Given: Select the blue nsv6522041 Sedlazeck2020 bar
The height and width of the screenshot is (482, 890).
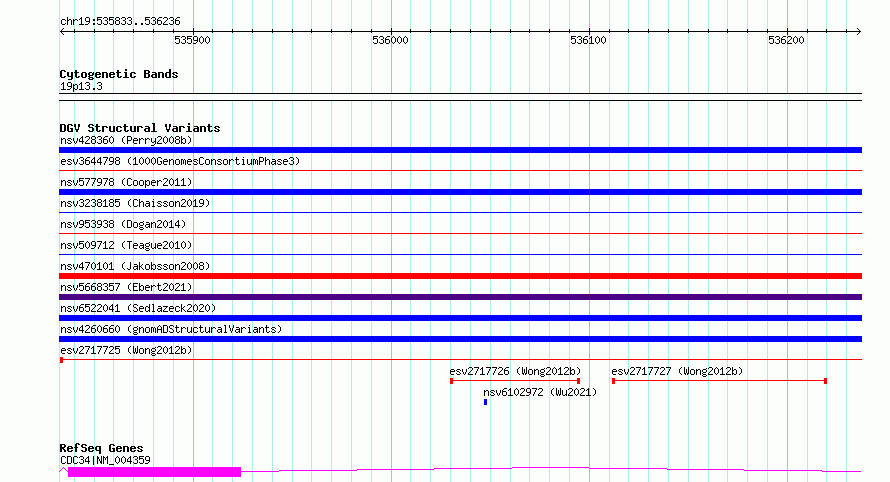Looking at the screenshot, I should pyautogui.click(x=460, y=318).
